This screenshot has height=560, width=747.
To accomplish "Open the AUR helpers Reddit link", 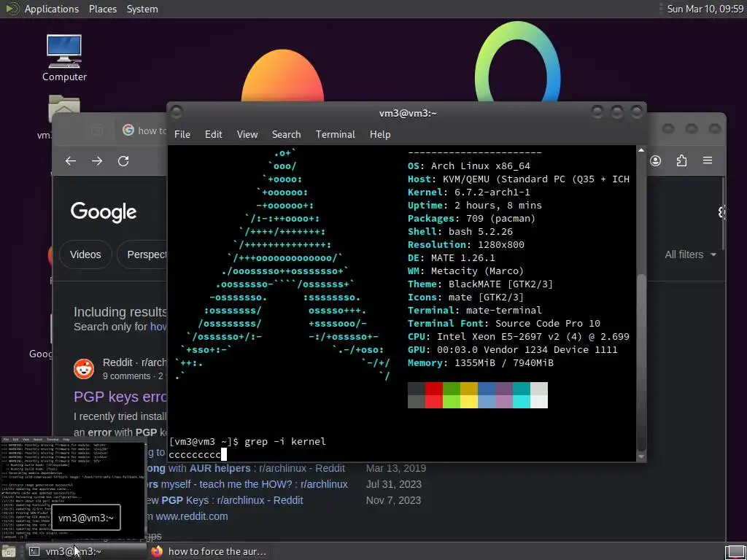I will 244,468.
